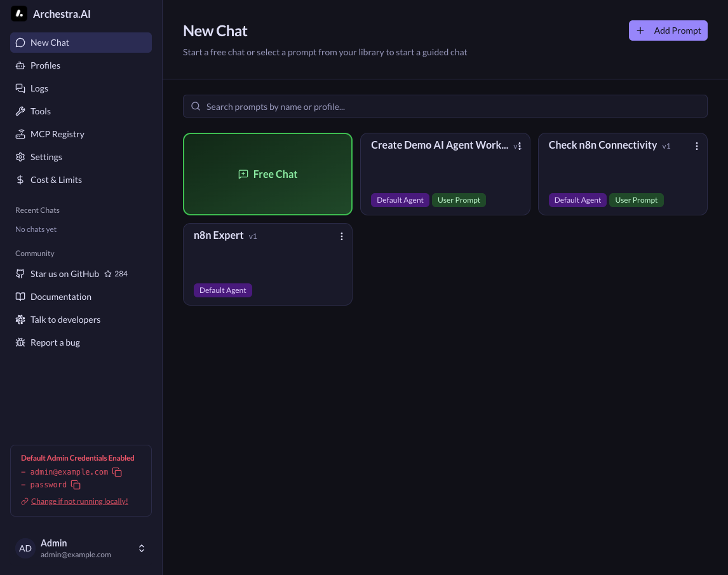Open options menu for n8n Expert prompt

tap(342, 236)
